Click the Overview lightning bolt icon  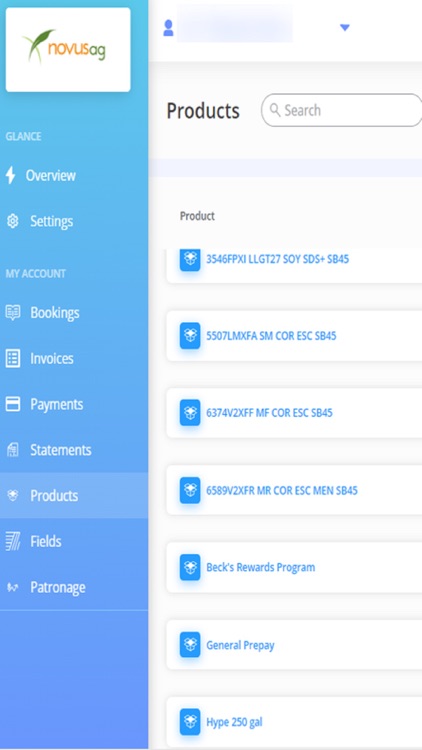10,176
